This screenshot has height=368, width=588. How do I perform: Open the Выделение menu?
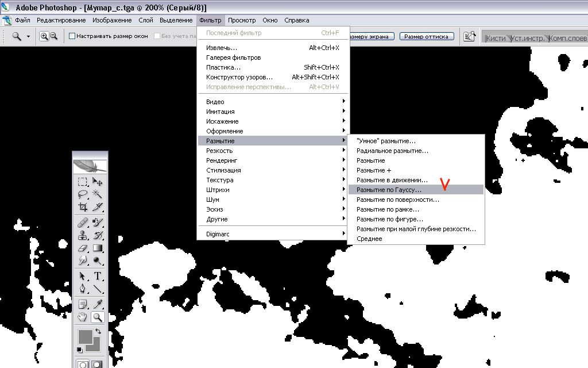pos(176,20)
